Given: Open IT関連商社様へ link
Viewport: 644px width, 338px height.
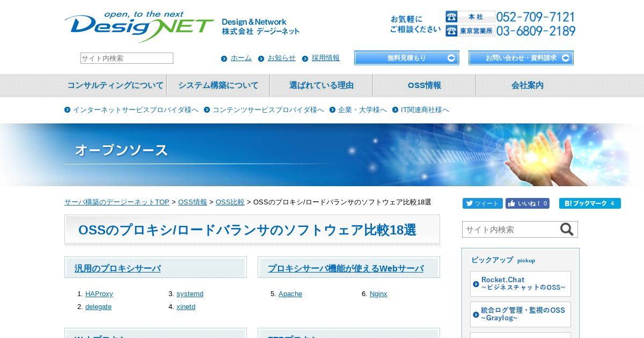Looking at the screenshot, I should click(425, 110).
